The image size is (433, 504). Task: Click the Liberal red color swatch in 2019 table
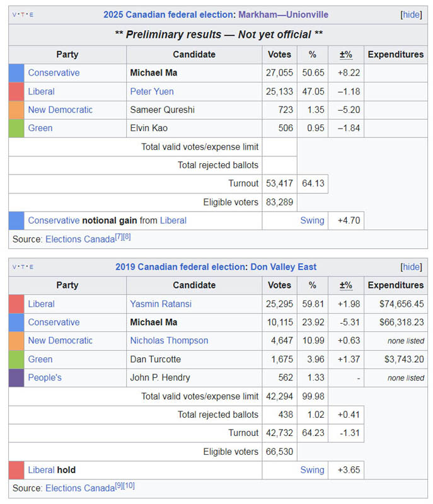(x=16, y=304)
